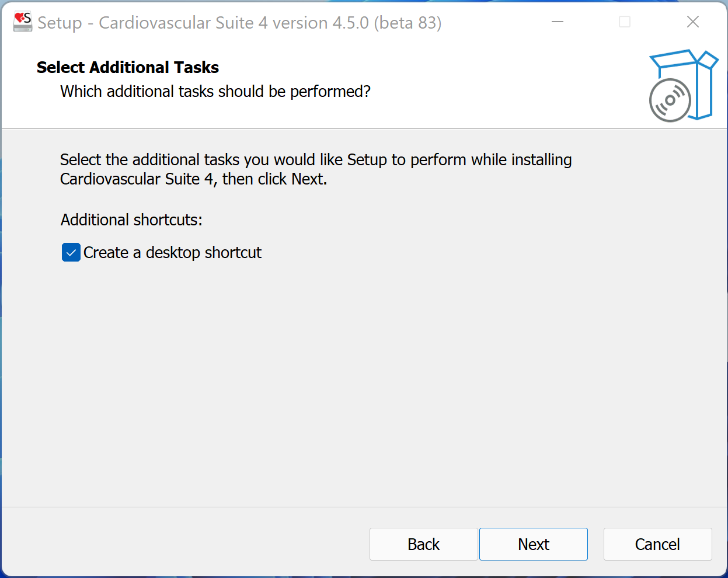This screenshot has height=578, width=728.
Task: Click the Setup window title text
Action: click(239, 23)
